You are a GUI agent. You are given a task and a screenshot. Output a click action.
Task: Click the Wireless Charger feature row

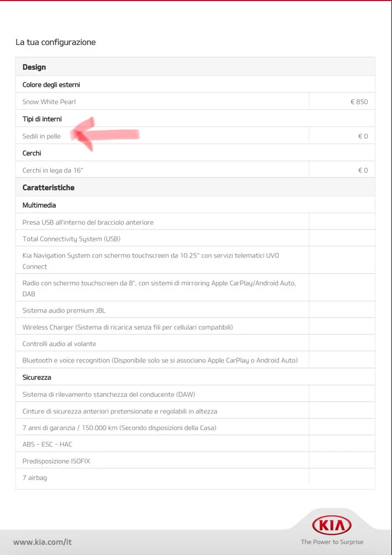point(195,327)
